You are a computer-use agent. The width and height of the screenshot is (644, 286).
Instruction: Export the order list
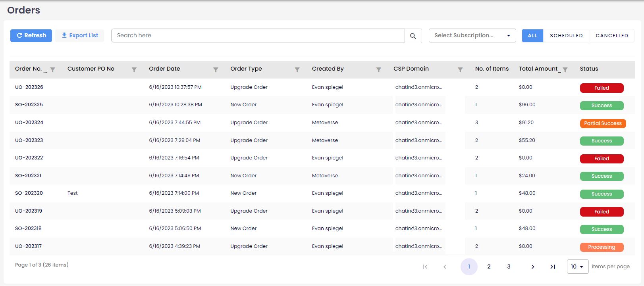click(x=80, y=35)
